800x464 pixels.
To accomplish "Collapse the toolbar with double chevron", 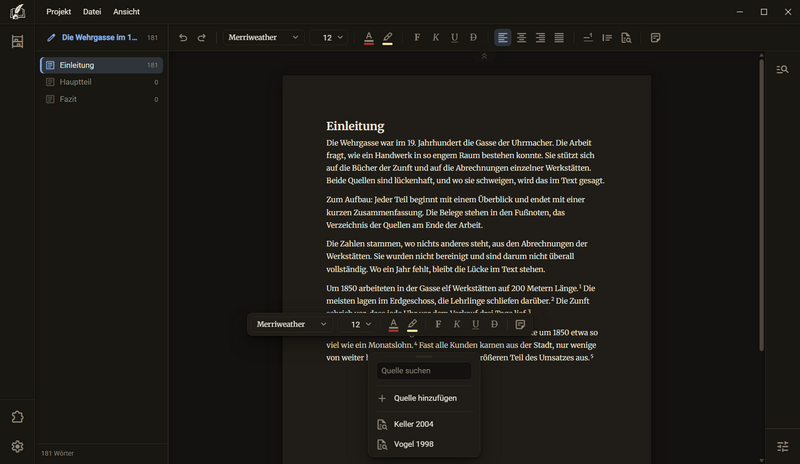I will (484, 56).
